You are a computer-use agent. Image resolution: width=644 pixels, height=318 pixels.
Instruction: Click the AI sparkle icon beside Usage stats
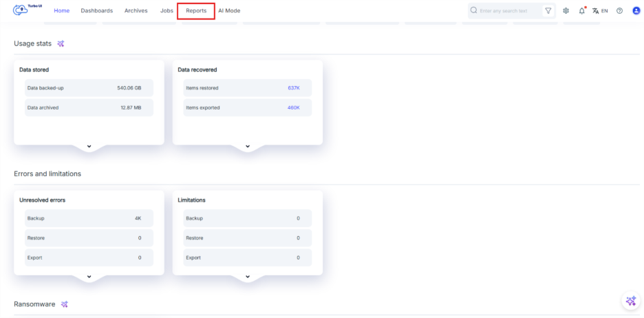[61, 44]
